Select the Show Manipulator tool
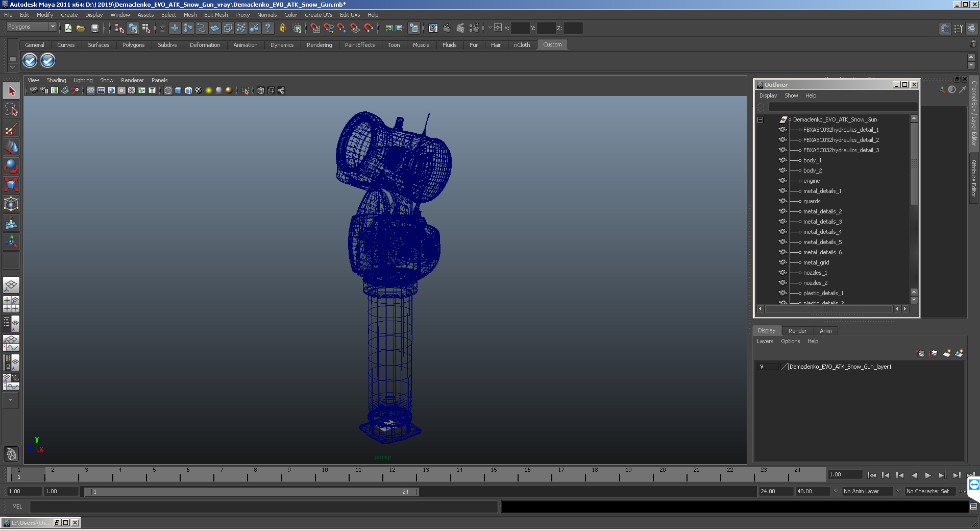The width and height of the screenshot is (980, 531). [11, 241]
